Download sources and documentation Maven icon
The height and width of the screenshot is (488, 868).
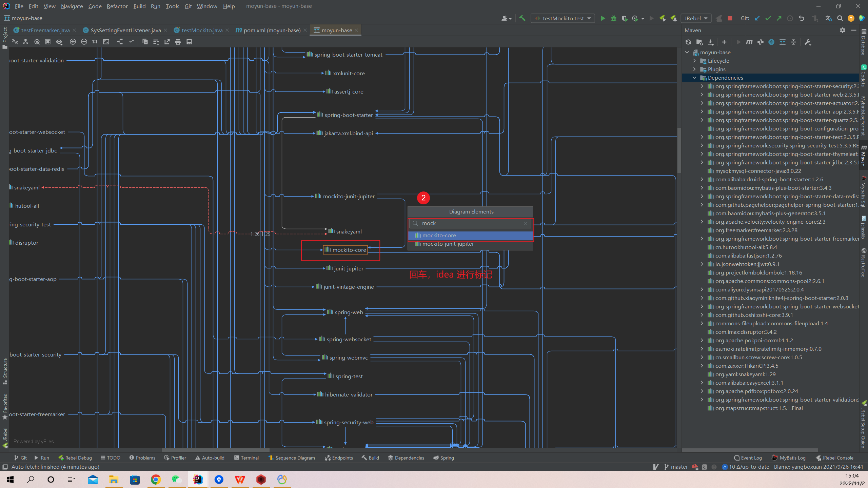point(710,42)
